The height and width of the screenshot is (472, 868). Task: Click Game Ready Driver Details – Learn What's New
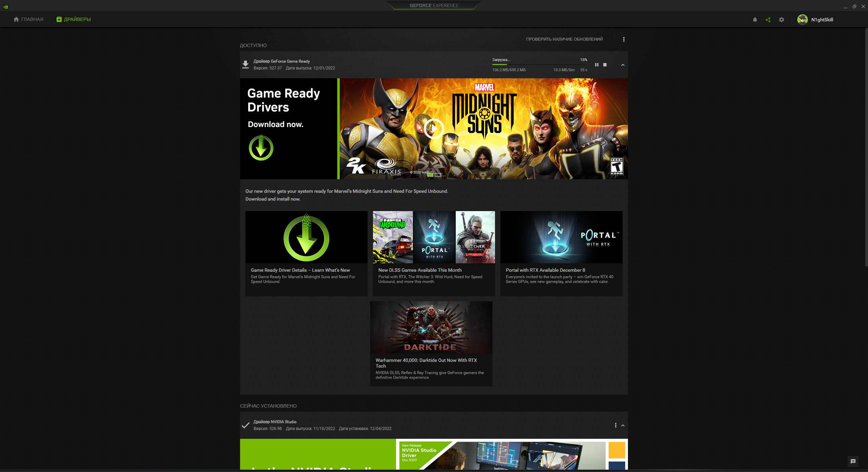pyautogui.click(x=300, y=270)
